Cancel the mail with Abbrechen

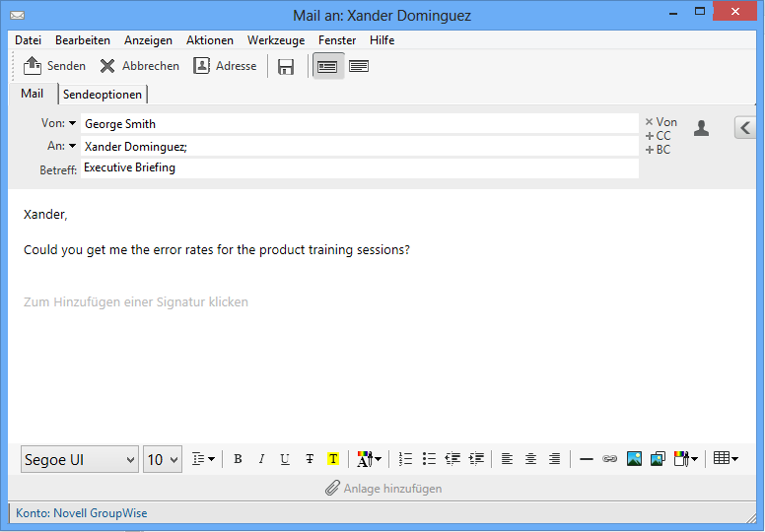[140, 66]
